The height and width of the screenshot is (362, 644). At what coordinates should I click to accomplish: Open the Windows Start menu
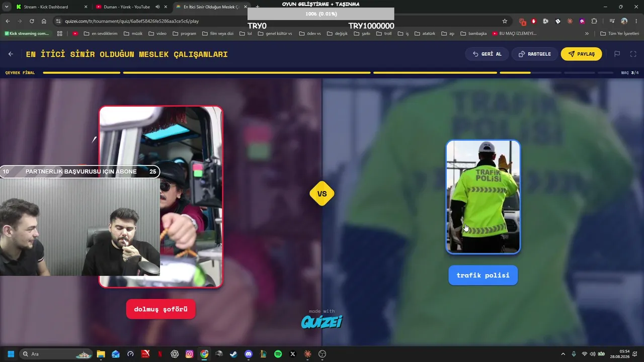click(x=11, y=354)
